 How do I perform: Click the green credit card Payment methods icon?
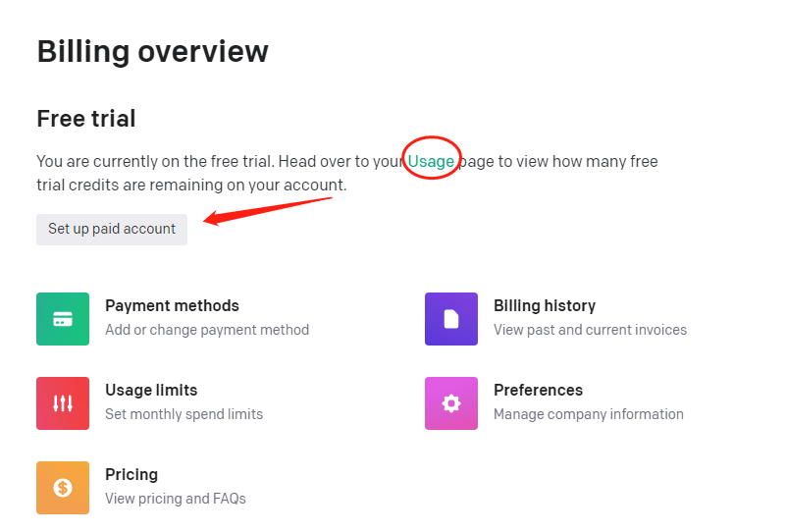63,319
